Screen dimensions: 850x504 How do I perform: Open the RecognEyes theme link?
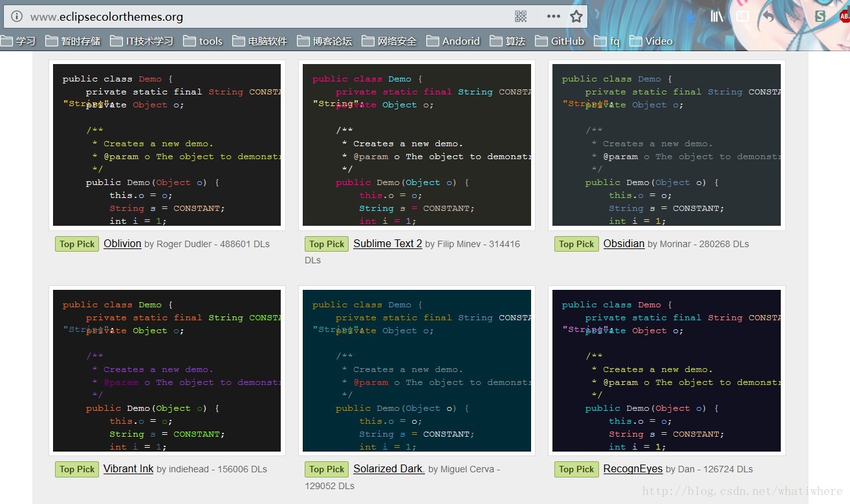point(633,469)
